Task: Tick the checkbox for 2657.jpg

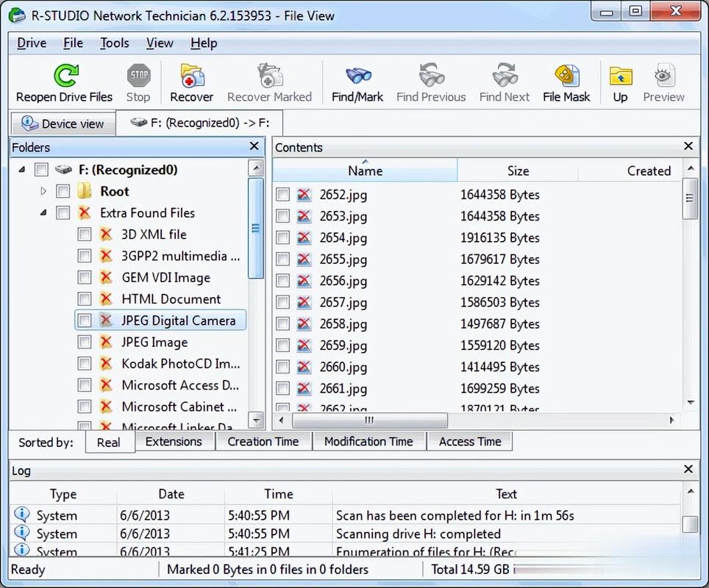Action: click(x=283, y=302)
